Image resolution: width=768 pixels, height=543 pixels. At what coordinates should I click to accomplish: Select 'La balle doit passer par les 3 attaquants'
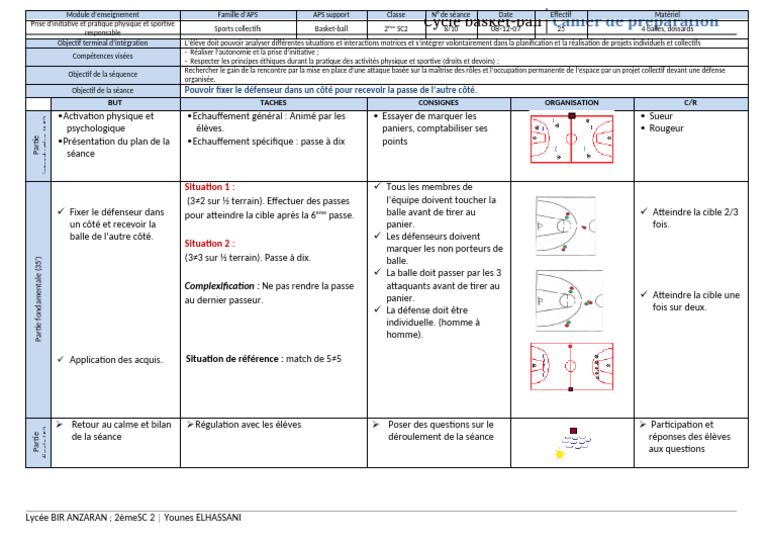437,285
